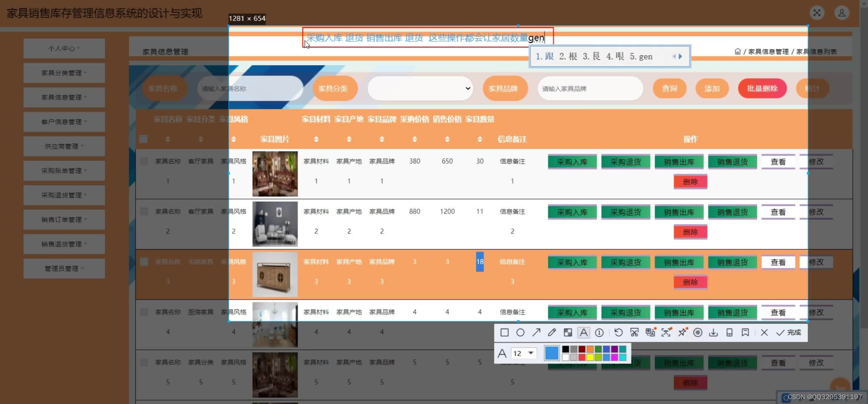Click the 添加 add button
Image resolution: width=868 pixels, height=404 pixels.
pos(712,88)
